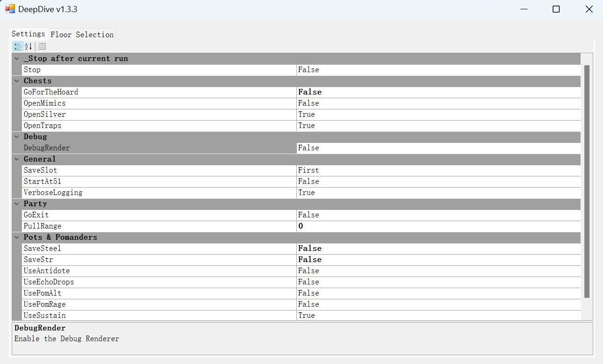This screenshot has width=603, height=364.
Task: Click the DeepDive app icon in title bar
Action: (x=10, y=9)
